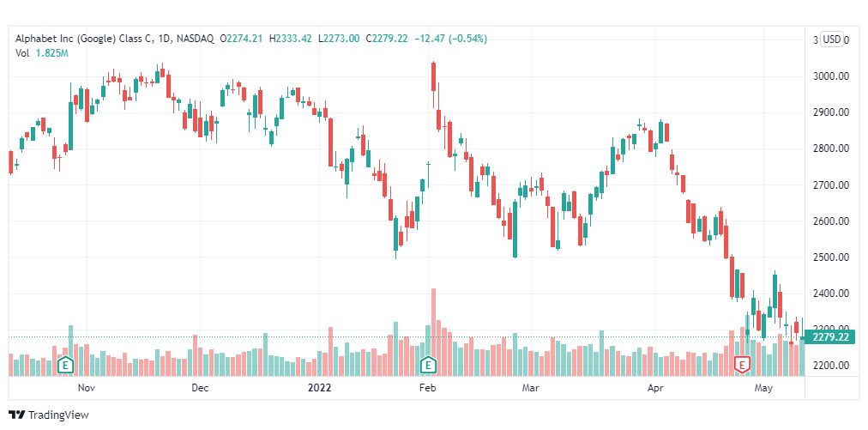Click the 2022 year label on time axis

319,388
